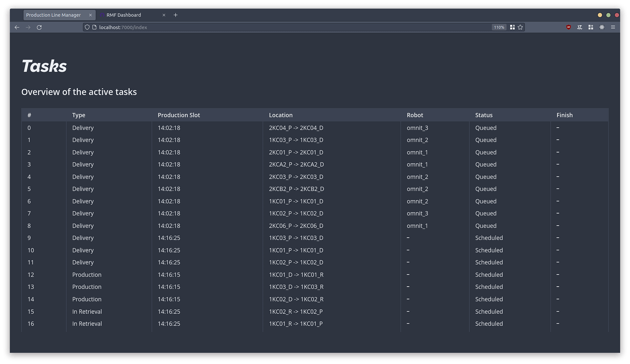Image resolution: width=630 pixels, height=364 pixels.
Task: Click the reload page button
Action: point(39,27)
